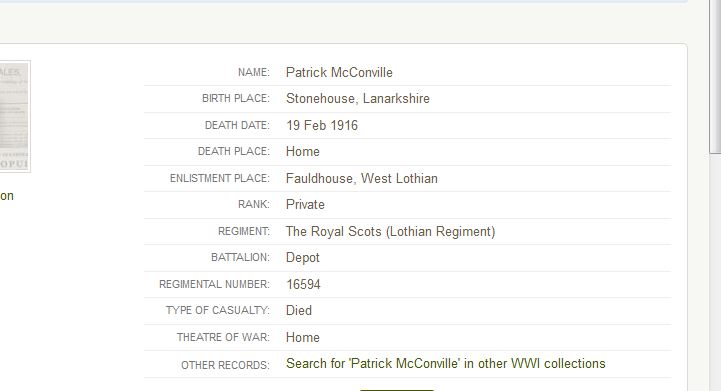Click The Royal Scots (Lothian Regiment) text
Image resolution: width=721 pixels, height=391 pixels.
point(390,231)
